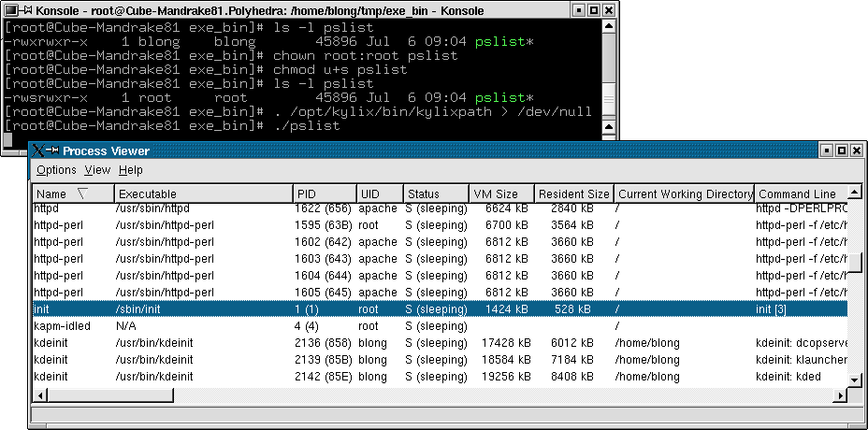Viewport: 868px width, 430px height.
Task: Click the process list vertical scrollbar thumb
Action: click(x=855, y=260)
